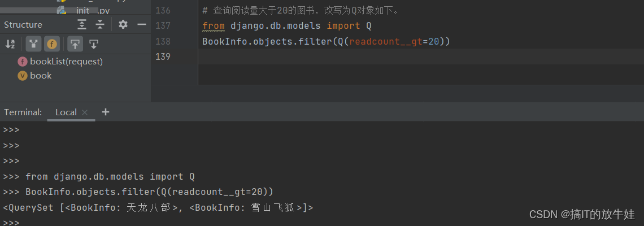Hide the Structure panel with the minus icon
644x226 pixels.
142,25
